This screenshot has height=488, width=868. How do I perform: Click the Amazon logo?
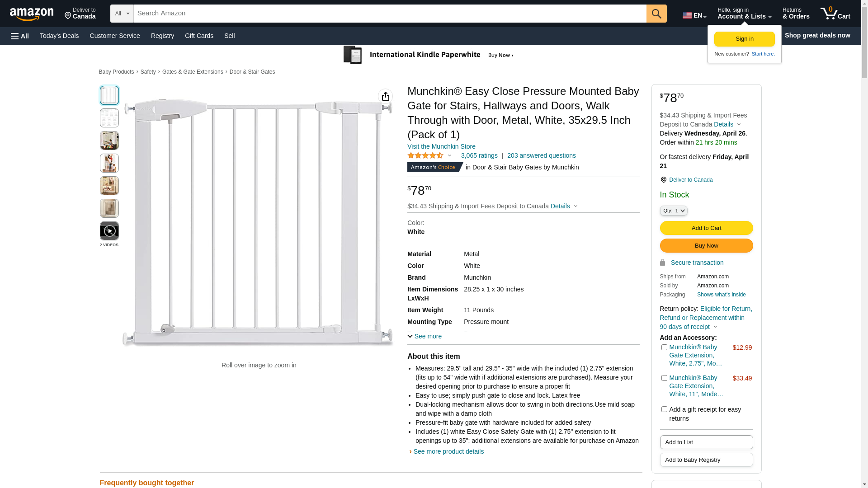(32, 14)
